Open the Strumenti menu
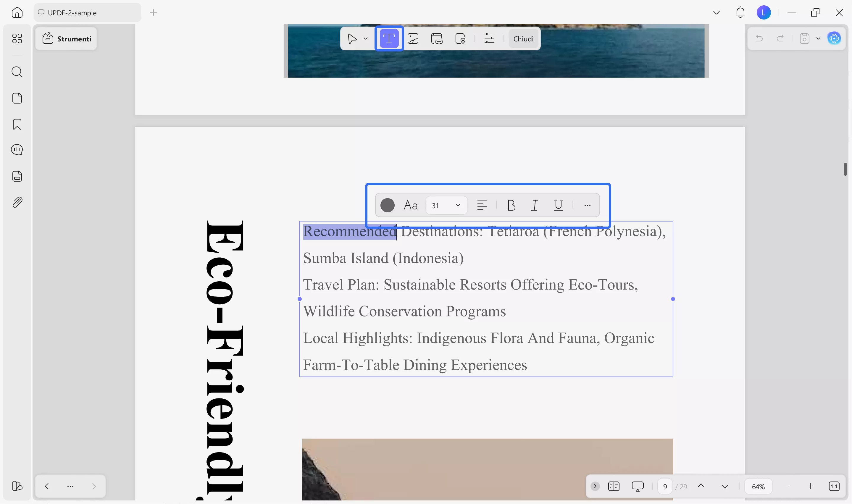The width and height of the screenshot is (852, 504). click(66, 38)
